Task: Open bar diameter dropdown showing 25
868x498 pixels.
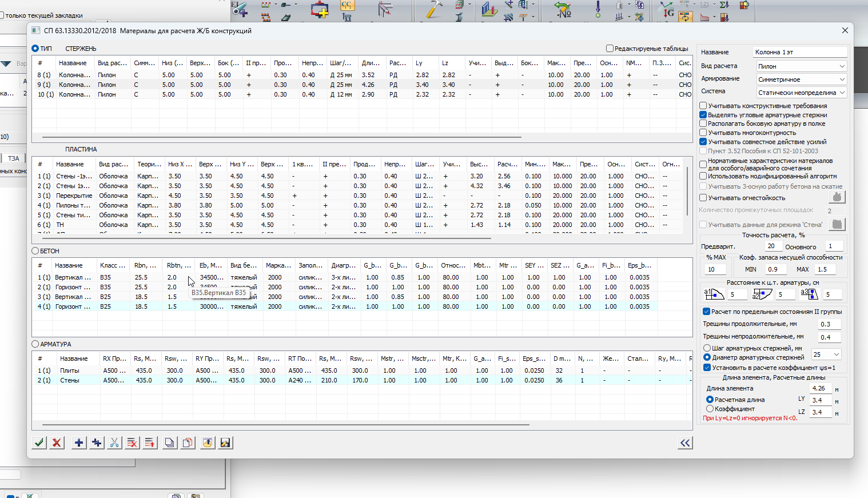Action: (x=826, y=354)
